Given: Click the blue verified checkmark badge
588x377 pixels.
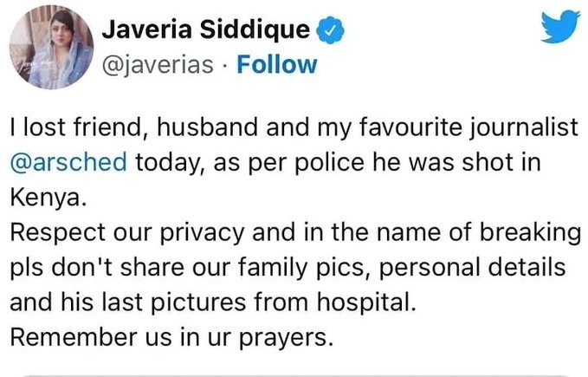Looking at the screenshot, I should (331, 30).
